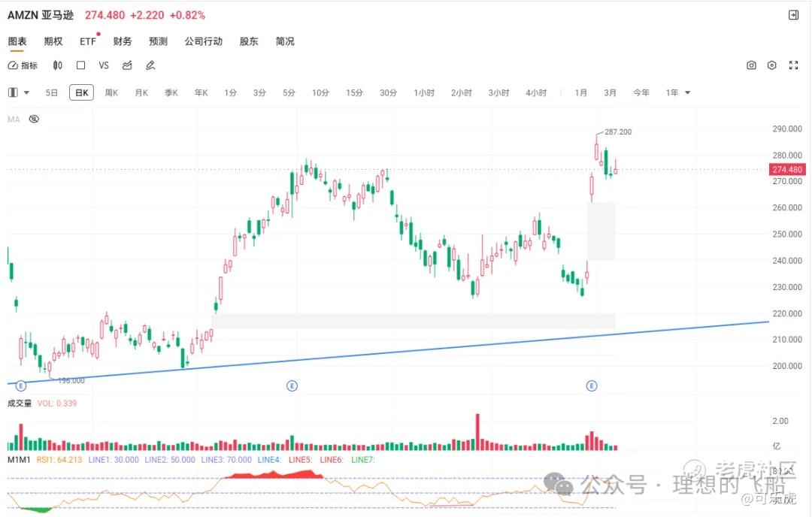This screenshot has height=517, width=812.
Task: Click the M1M1 indicator label
Action: point(19,460)
